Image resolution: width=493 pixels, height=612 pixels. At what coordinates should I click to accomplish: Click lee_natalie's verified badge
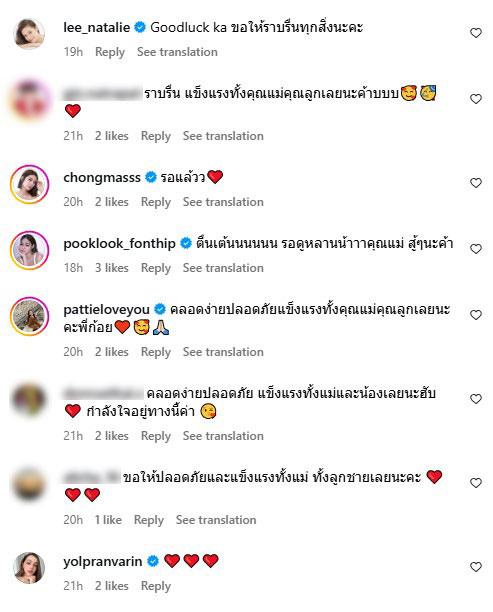point(140,27)
